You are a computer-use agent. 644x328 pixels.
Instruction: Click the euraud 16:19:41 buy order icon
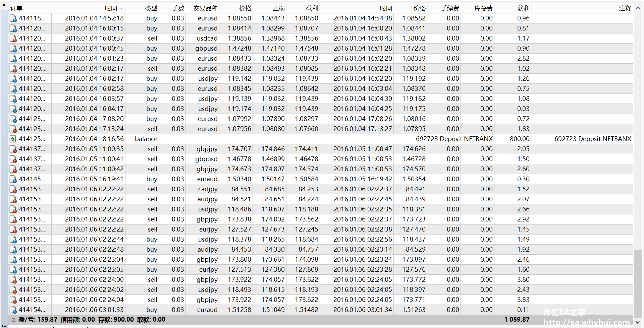13,179
